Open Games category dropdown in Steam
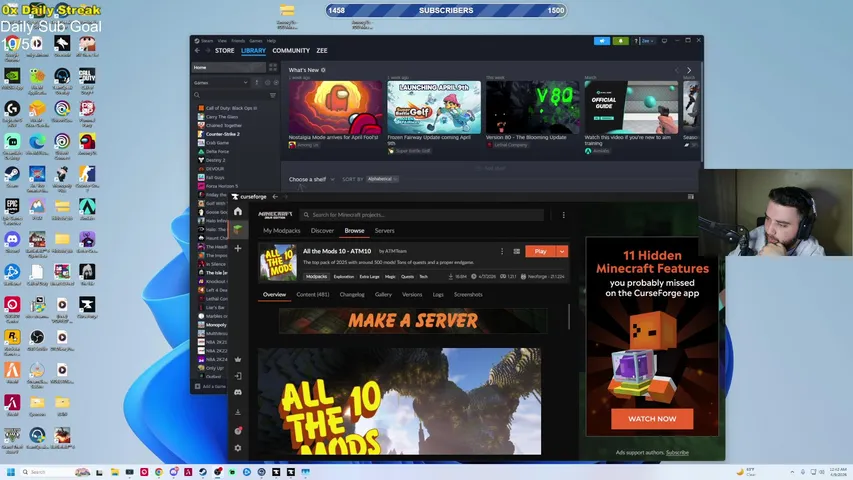This screenshot has width=853, height=480. click(x=221, y=83)
